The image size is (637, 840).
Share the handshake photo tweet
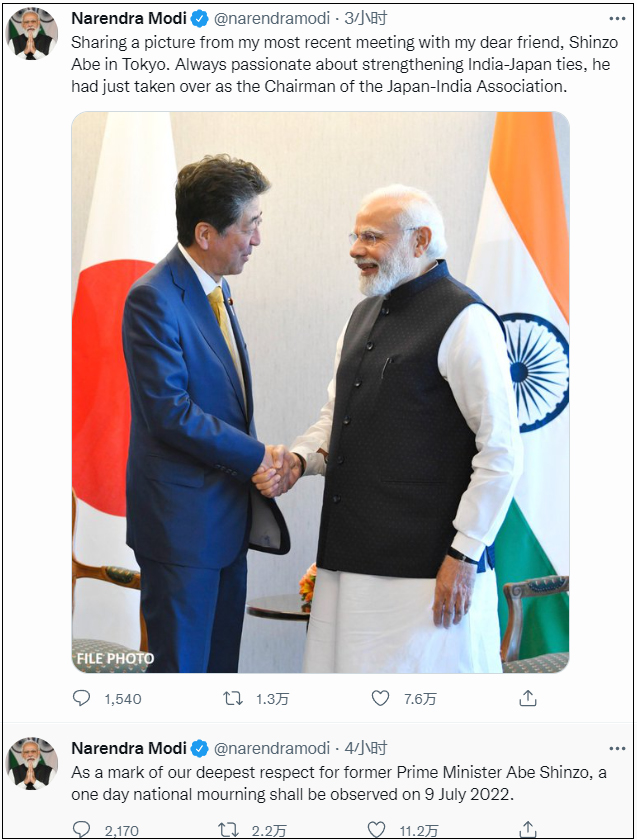point(528,698)
